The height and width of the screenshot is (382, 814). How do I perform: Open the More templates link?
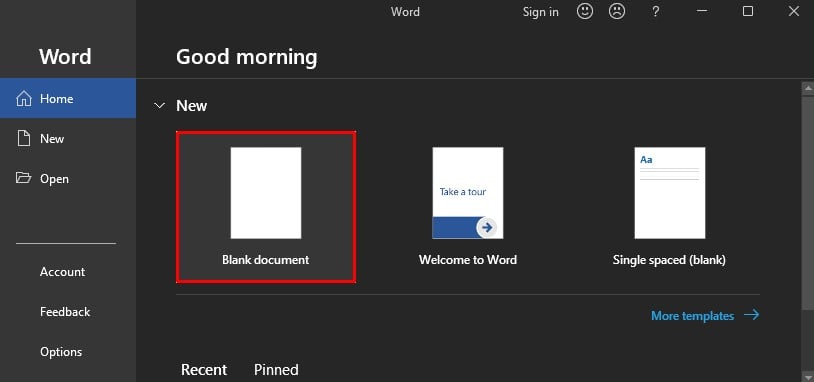point(693,316)
